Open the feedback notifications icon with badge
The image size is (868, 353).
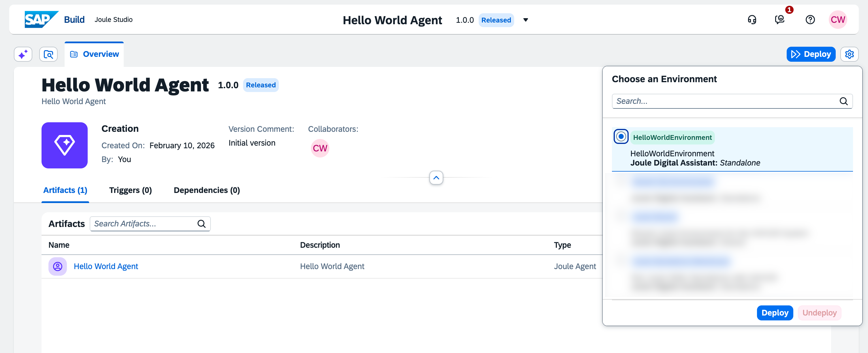(x=780, y=20)
